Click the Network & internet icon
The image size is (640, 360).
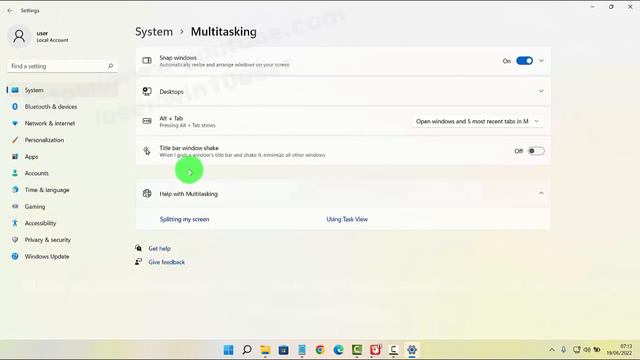coord(15,123)
